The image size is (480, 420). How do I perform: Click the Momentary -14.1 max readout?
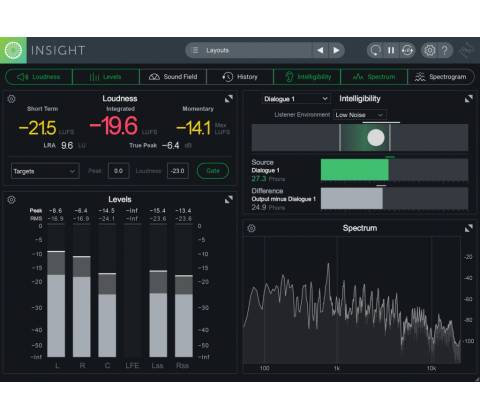click(x=194, y=128)
